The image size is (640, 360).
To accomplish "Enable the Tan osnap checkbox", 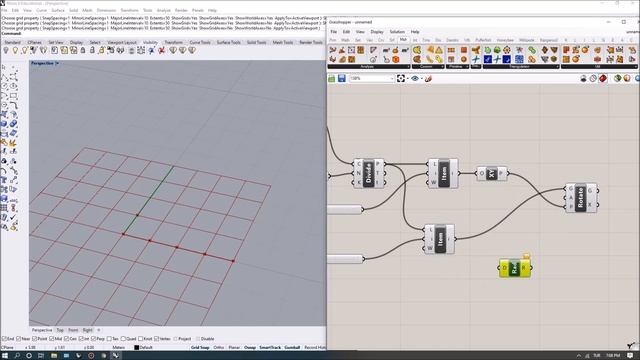I will pos(109,339).
